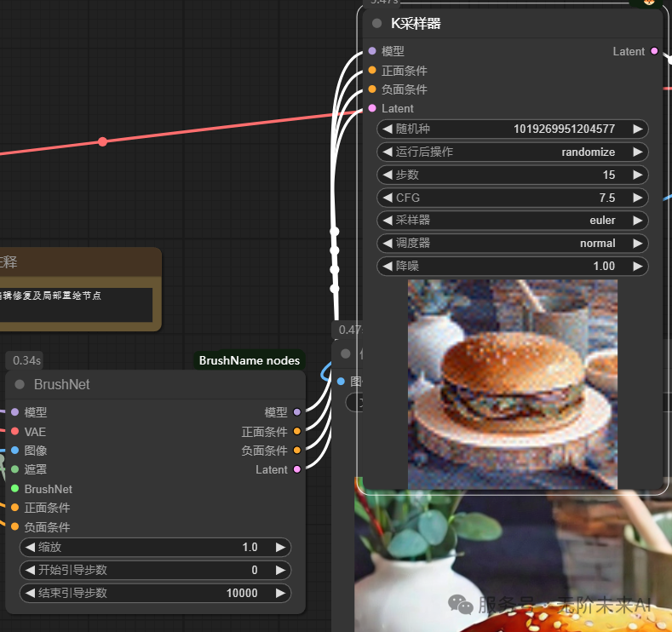The width and height of the screenshot is (672, 632).
Task: Increase 开始引导步数 with right arrow
Action: click(280, 570)
